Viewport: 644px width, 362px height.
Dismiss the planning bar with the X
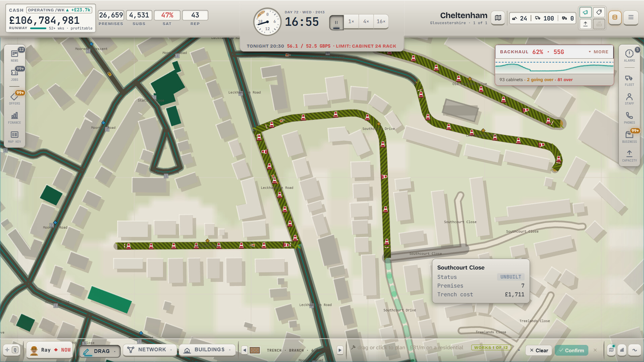[595, 350]
